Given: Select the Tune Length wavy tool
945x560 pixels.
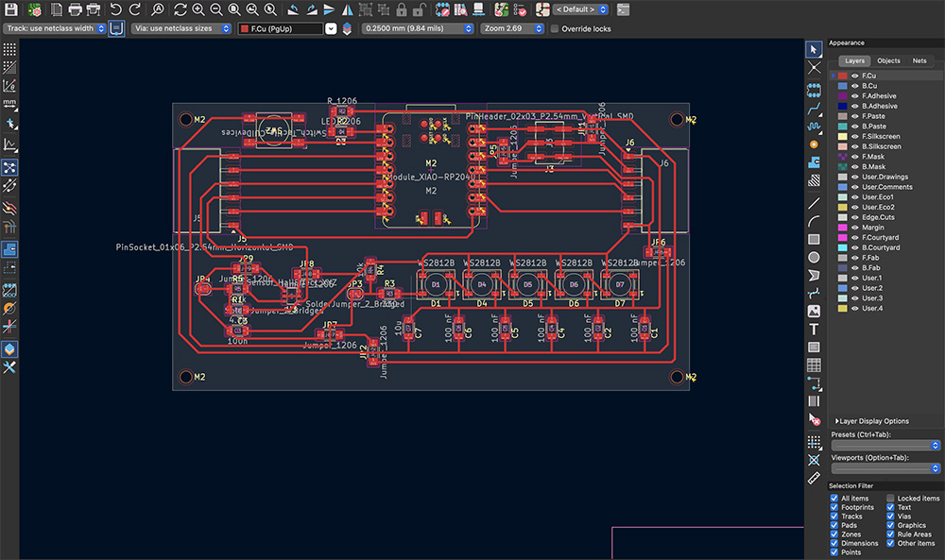Looking at the screenshot, I should [x=814, y=127].
